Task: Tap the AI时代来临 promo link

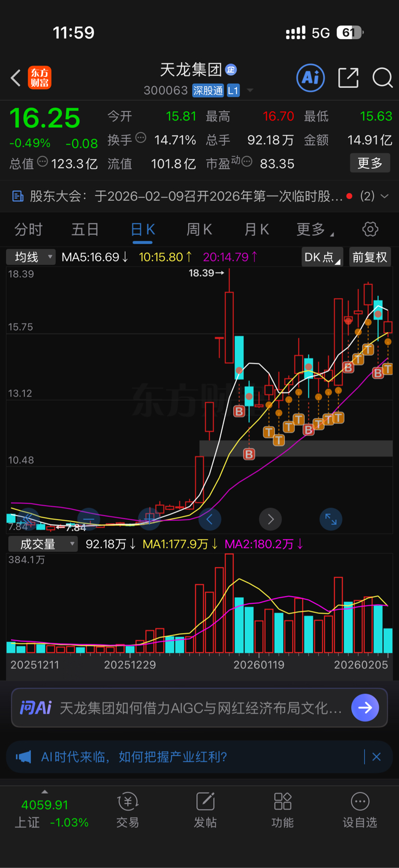Action: (x=134, y=757)
